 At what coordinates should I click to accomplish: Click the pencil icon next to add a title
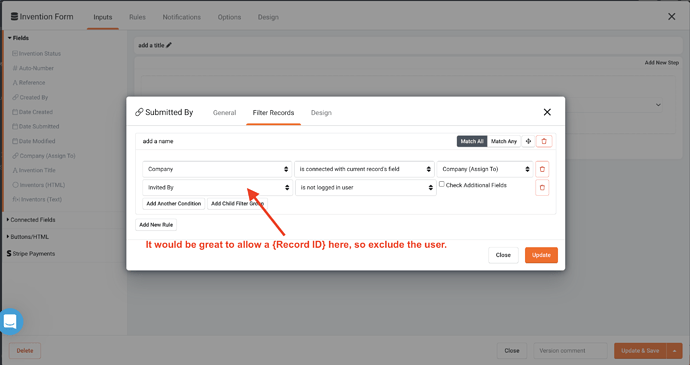(169, 45)
